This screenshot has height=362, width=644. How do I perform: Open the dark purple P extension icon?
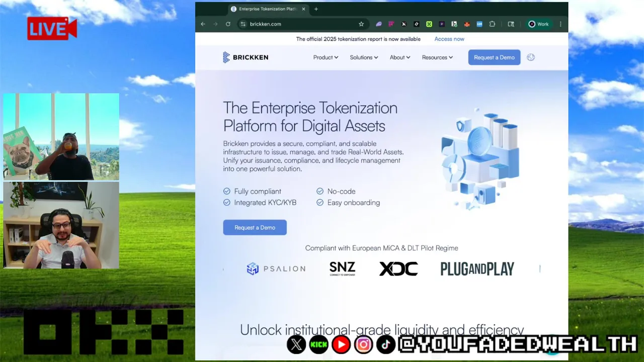tap(442, 24)
